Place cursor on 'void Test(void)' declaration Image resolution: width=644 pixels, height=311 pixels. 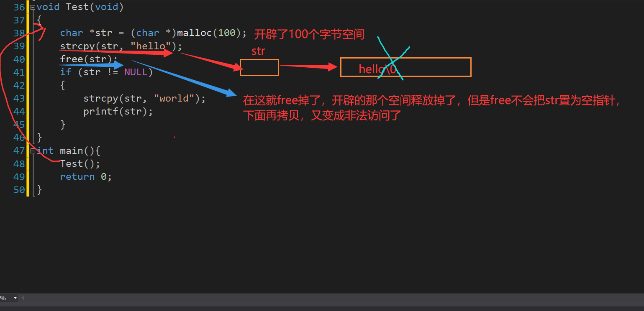click(x=80, y=7)
